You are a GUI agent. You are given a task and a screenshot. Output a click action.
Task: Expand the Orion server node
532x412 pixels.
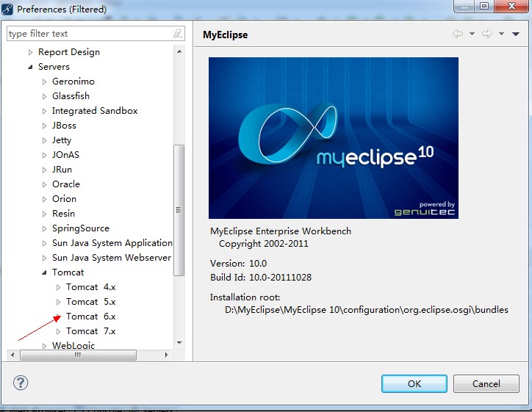[x=44, y=199]
